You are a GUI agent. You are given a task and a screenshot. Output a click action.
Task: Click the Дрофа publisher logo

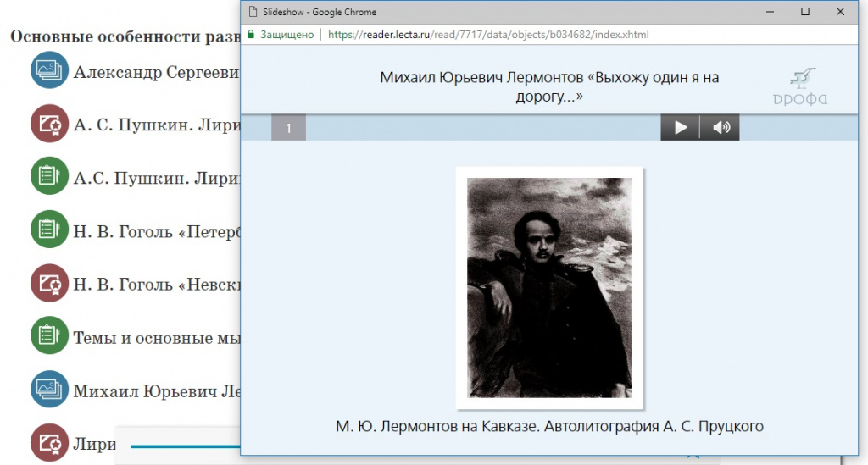pos(800,86)
